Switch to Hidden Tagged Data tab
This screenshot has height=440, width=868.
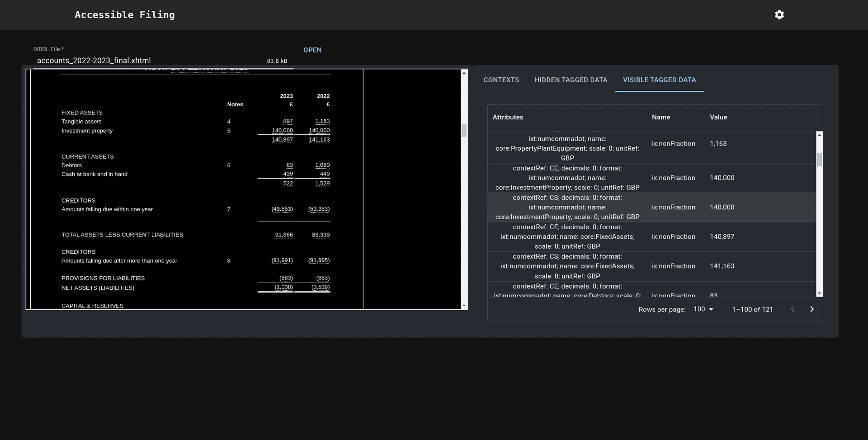tap(571, 80)
